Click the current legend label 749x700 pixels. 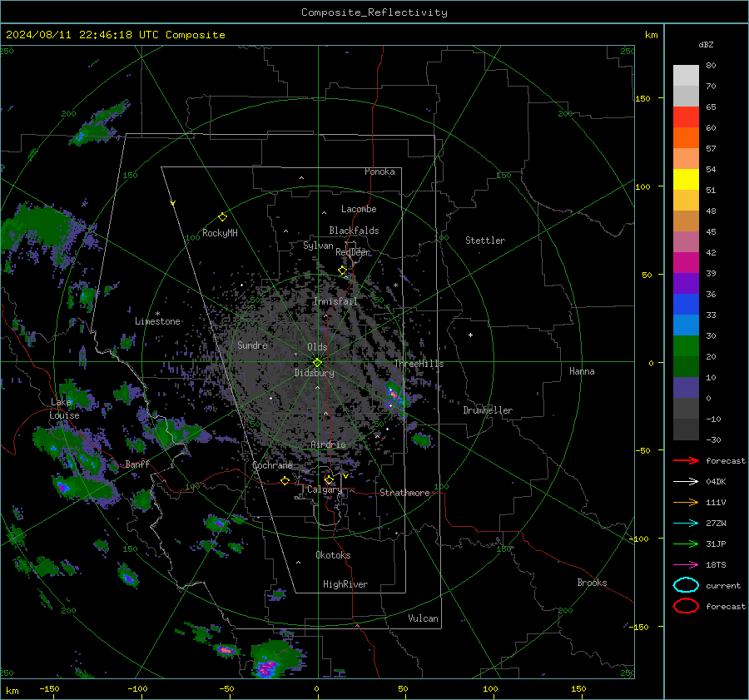723,585
